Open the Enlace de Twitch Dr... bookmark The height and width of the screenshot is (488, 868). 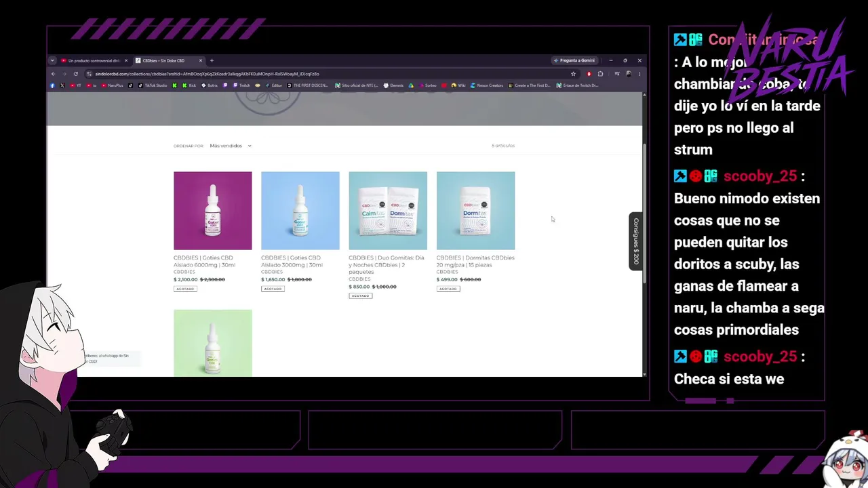(x=577, y=85)
